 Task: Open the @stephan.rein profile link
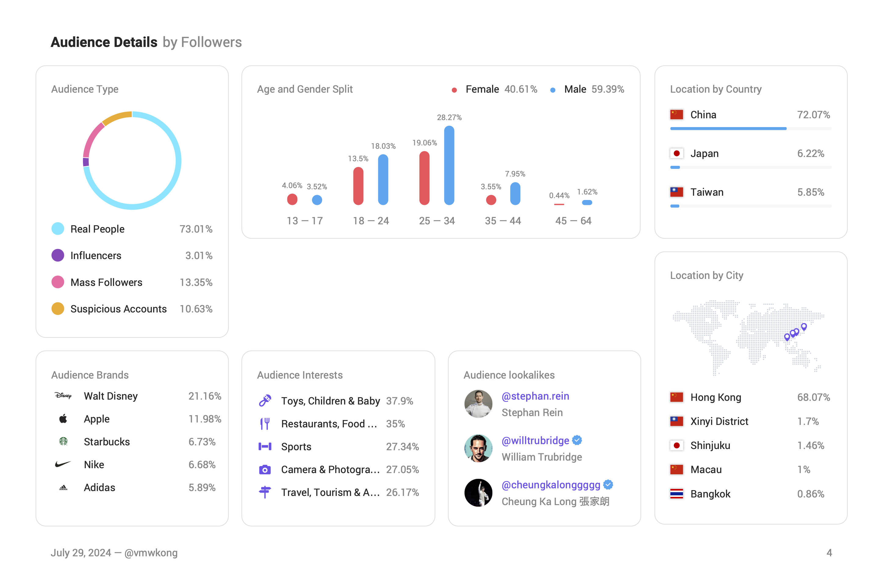[x=535, y=396]
